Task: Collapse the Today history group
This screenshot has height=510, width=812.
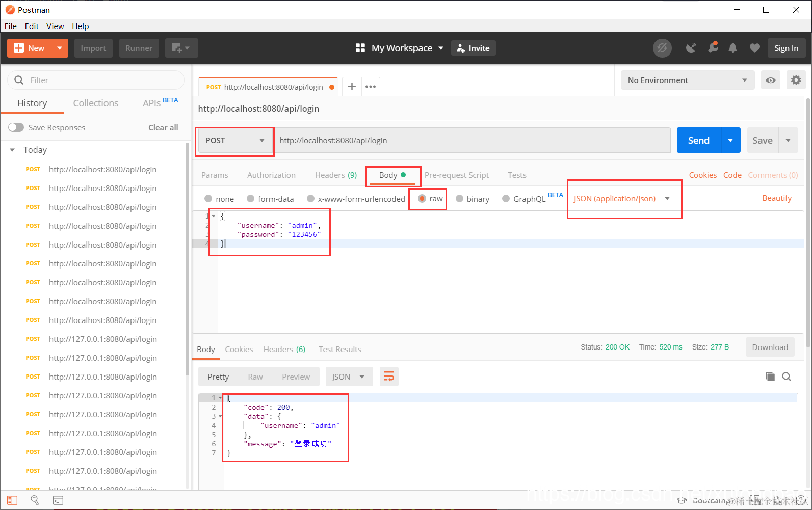Action: (12, 150)
